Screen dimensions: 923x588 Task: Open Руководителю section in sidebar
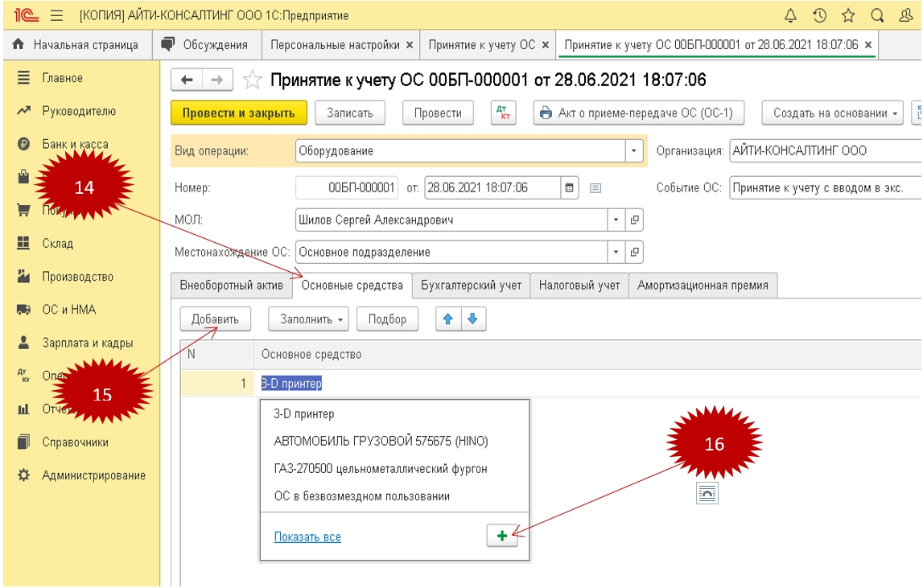coord(79,111)
